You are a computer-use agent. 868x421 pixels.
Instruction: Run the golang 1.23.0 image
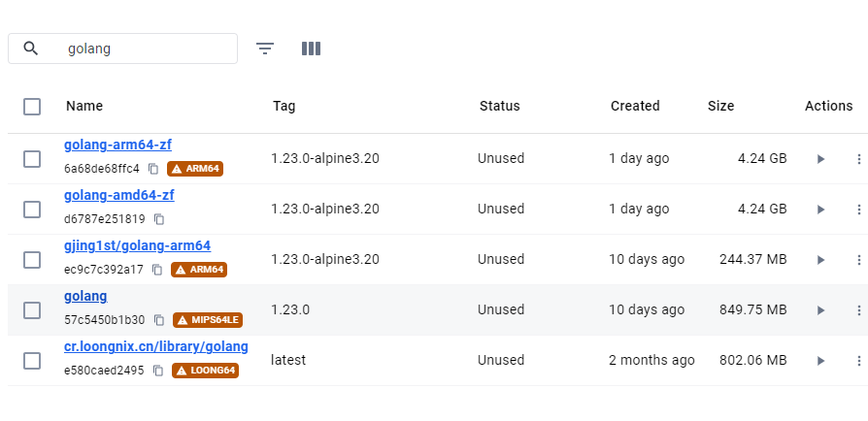coord(820,310)
